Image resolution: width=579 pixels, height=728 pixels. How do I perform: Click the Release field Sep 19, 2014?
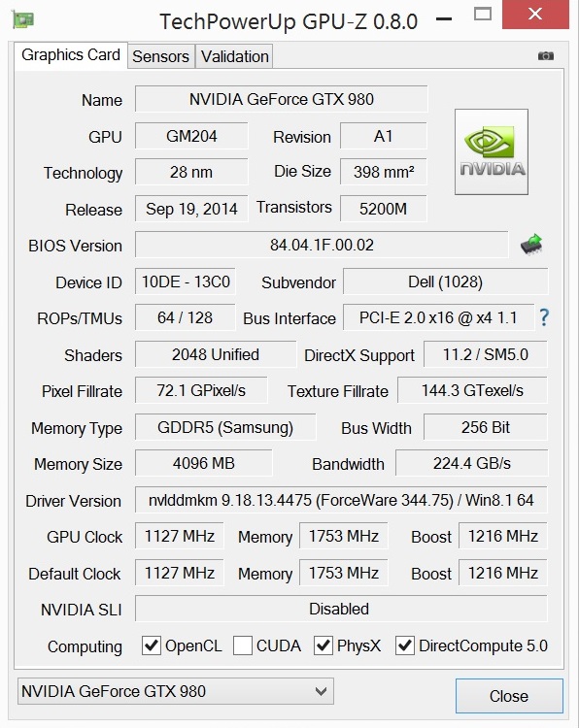(191, 209)
